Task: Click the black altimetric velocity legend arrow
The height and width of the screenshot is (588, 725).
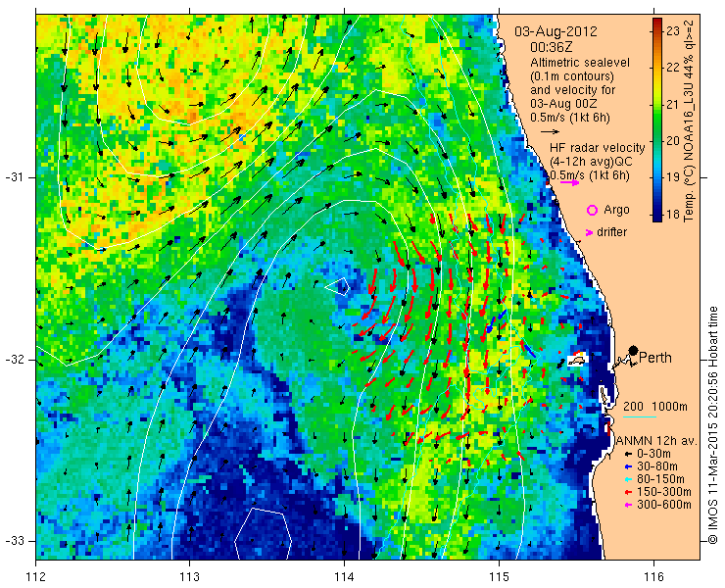Action: 551,132
